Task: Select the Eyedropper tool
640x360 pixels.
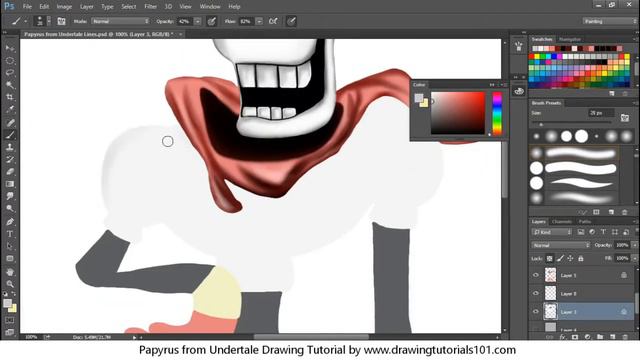Action: click(10, 109)
